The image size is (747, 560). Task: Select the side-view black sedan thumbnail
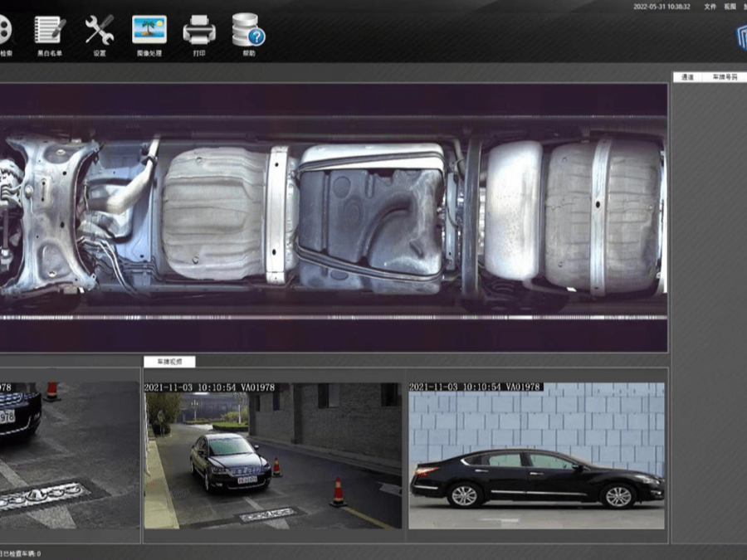coord(536,456)
